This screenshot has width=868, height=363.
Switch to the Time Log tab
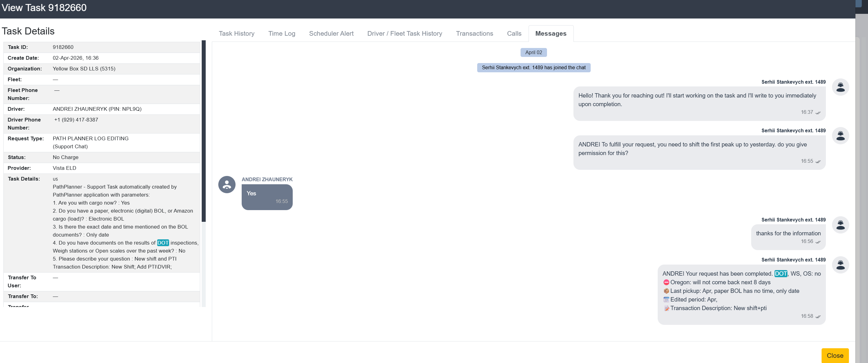[x=281, y=33]
